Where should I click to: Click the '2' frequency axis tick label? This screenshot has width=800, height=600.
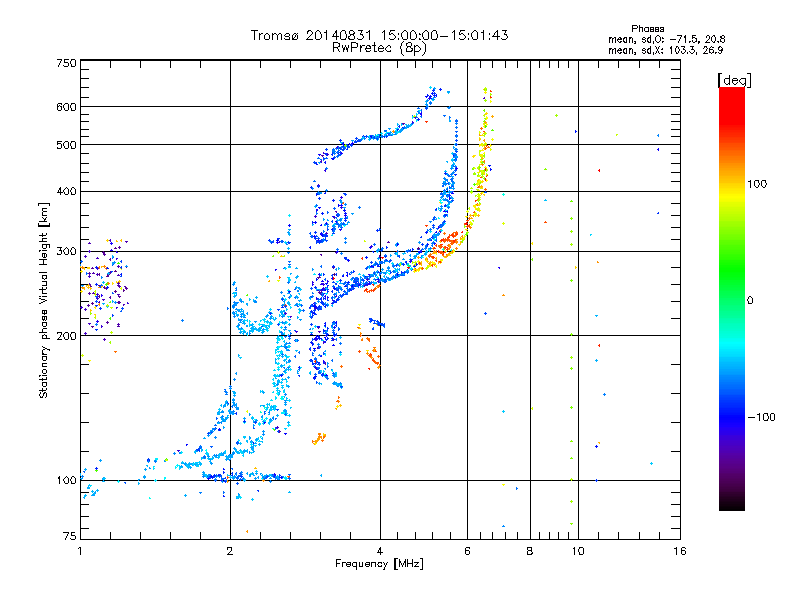pyautogui.click(x=230, y=551)
